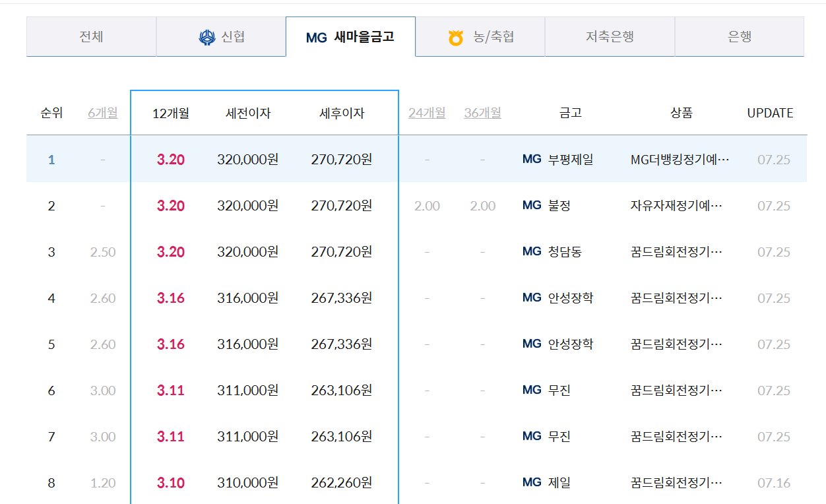
Task: Open the 자유자재정기예… product link
Action: pos(677,206)
